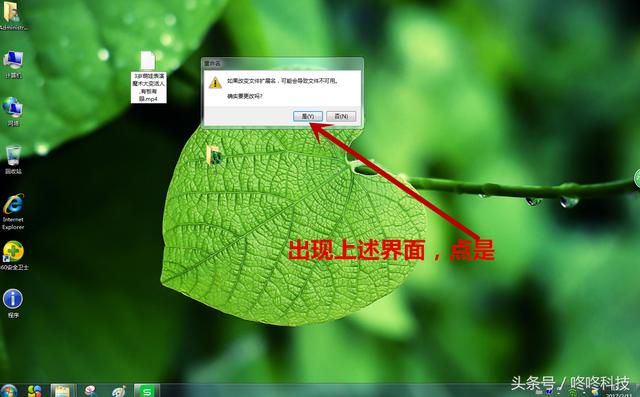640x397 pixels.
Task: Confirm the rename with 是(Y) button
Action: pyautogui.click(x=308, y=116)
